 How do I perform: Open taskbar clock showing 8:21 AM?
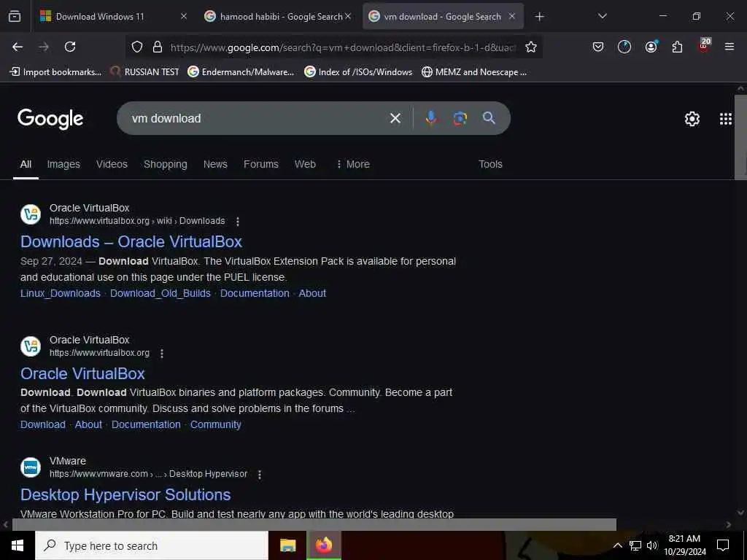pos(684,545)
